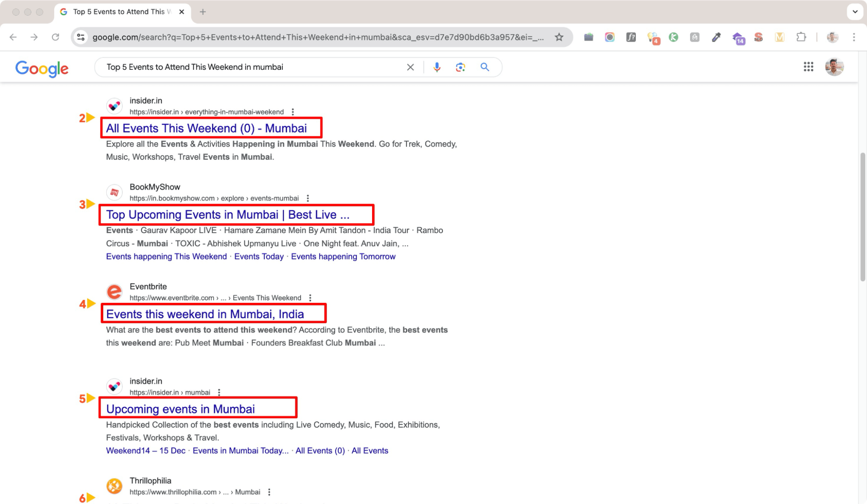The width and height of the screenshot is (867, 504).
Task: Clear the search query with the X icon
Action: pyautogui.click(x=410, y=67)
